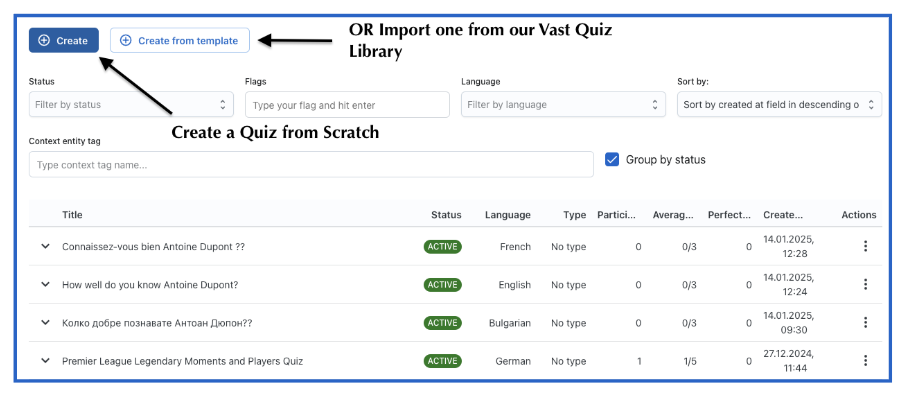Open actions menu for Premier League Legendary quiz
The width and height of the screenshot is (898, 394).
click(x=865, y=361)
